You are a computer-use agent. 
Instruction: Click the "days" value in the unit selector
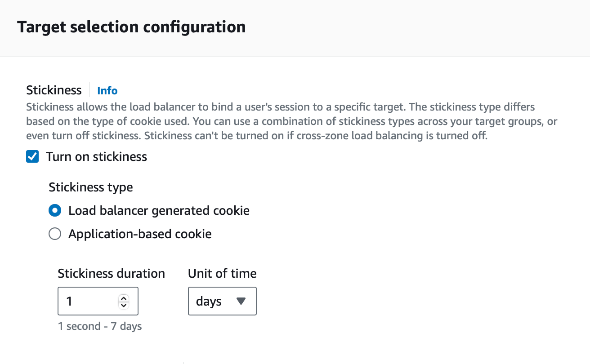209,302
